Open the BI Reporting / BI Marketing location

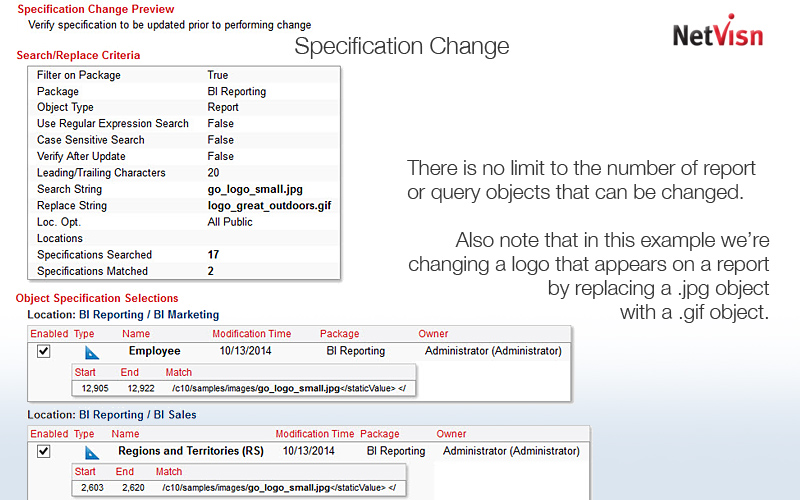pos(149,315)
